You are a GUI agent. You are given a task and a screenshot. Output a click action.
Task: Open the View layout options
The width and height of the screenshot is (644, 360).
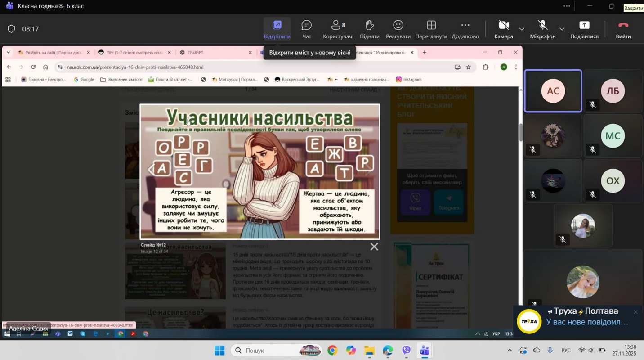pyautogui.click(x=431, y=29)
